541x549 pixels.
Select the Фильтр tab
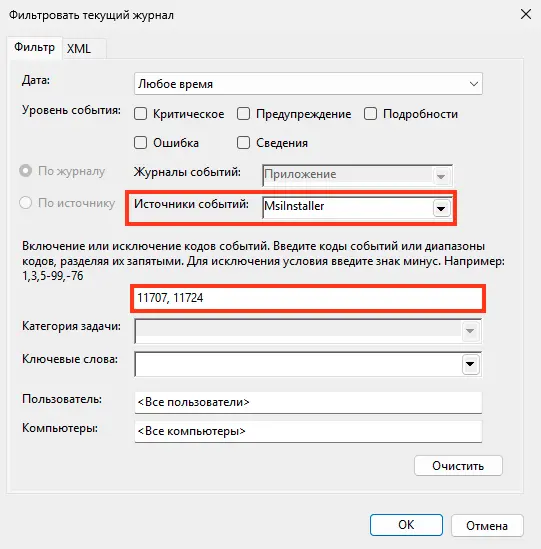click(x=35, y=48)
